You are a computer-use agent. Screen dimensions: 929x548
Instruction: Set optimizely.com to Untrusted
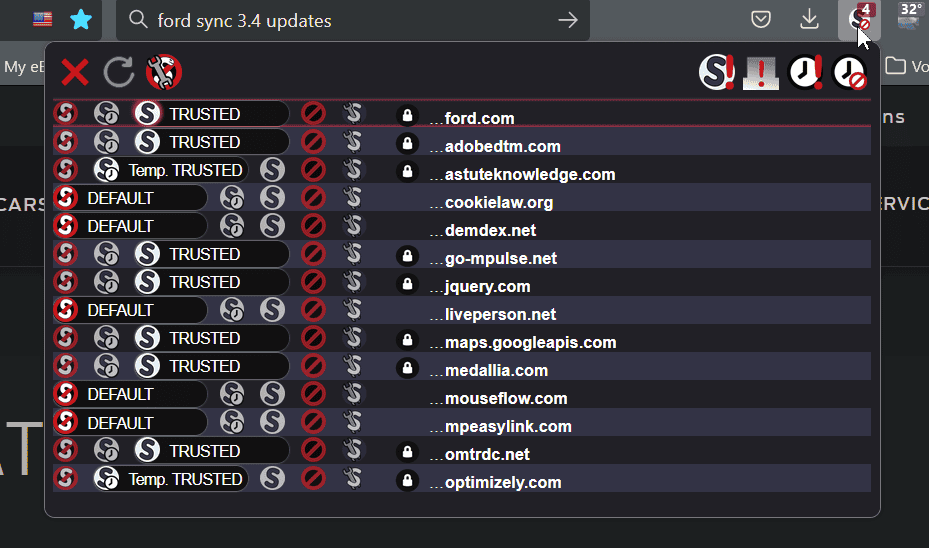[313, 478]
